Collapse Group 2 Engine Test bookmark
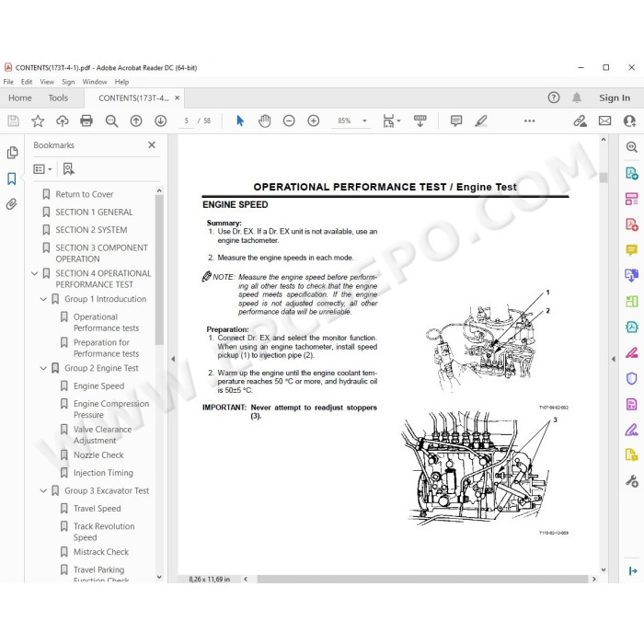Image resolution: width=644 pixels, height=644 pixels. pos(43,368)
